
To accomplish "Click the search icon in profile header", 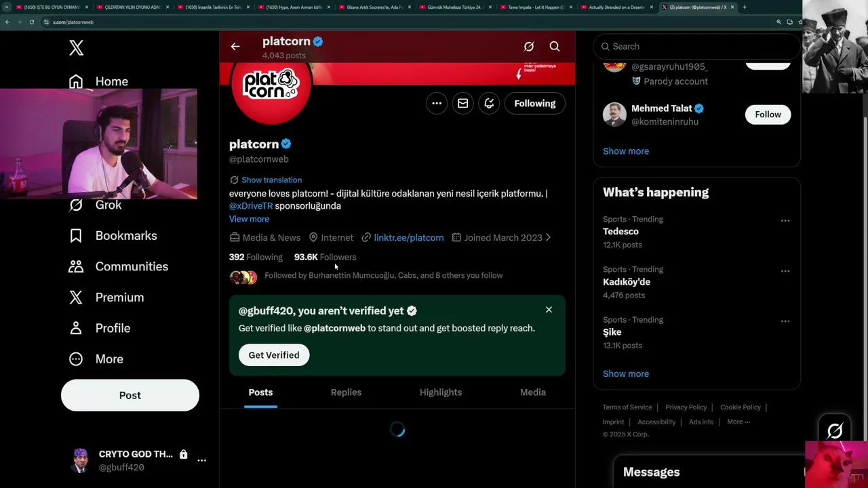I will tap(555, 46).
